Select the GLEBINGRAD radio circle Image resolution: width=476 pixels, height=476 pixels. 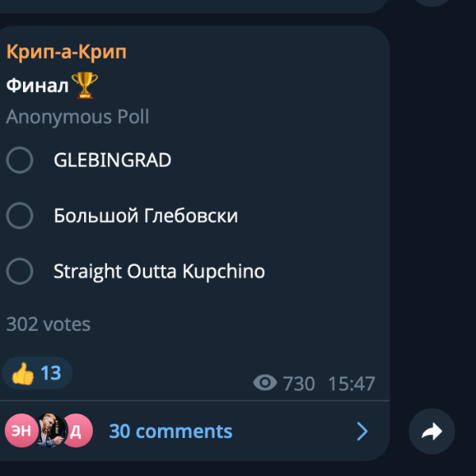coord(19,160)
